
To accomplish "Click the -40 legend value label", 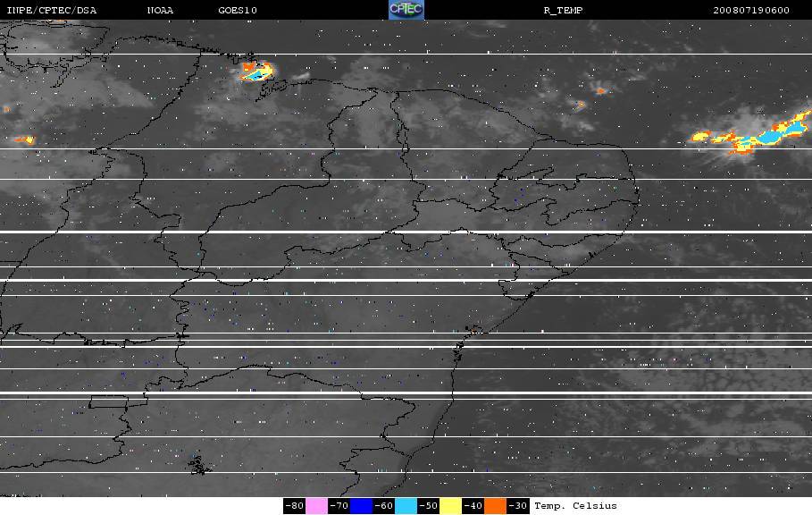I will pos(473,506).
